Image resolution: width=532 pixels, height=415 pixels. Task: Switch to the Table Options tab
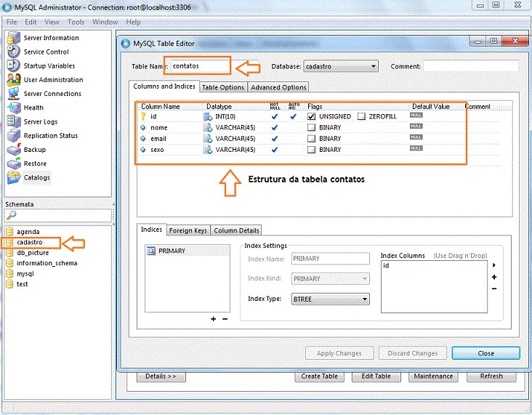[223, 87]
